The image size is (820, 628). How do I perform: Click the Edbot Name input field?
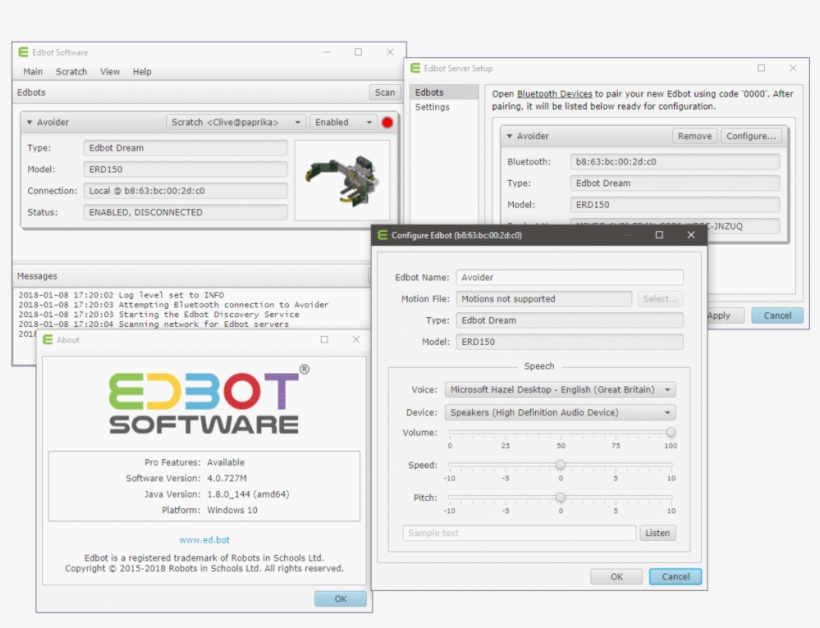tap(570, 277)
